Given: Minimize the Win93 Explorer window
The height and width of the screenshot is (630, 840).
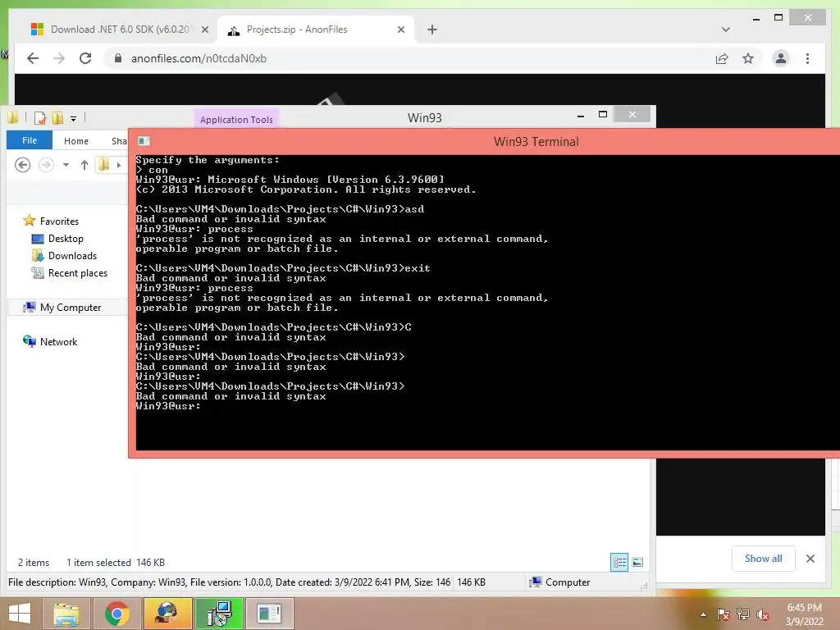Looking at the screenshot, I should point(581,115).
